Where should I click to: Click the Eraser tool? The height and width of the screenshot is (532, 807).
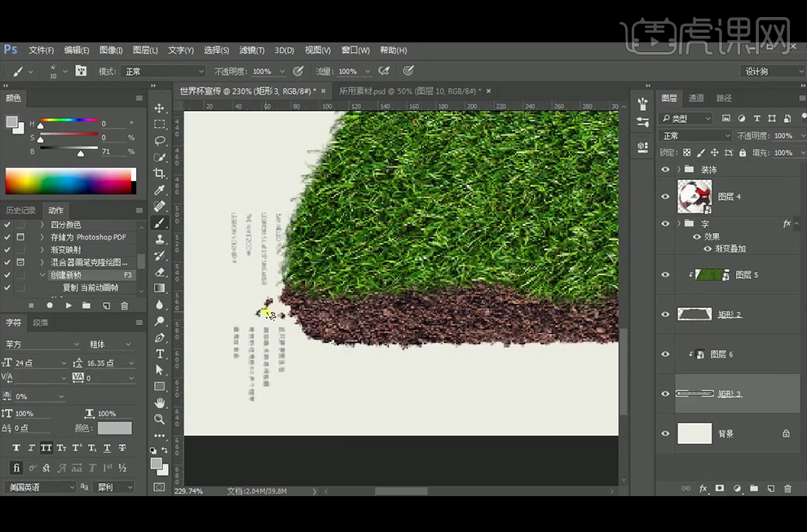click(160, 272)
